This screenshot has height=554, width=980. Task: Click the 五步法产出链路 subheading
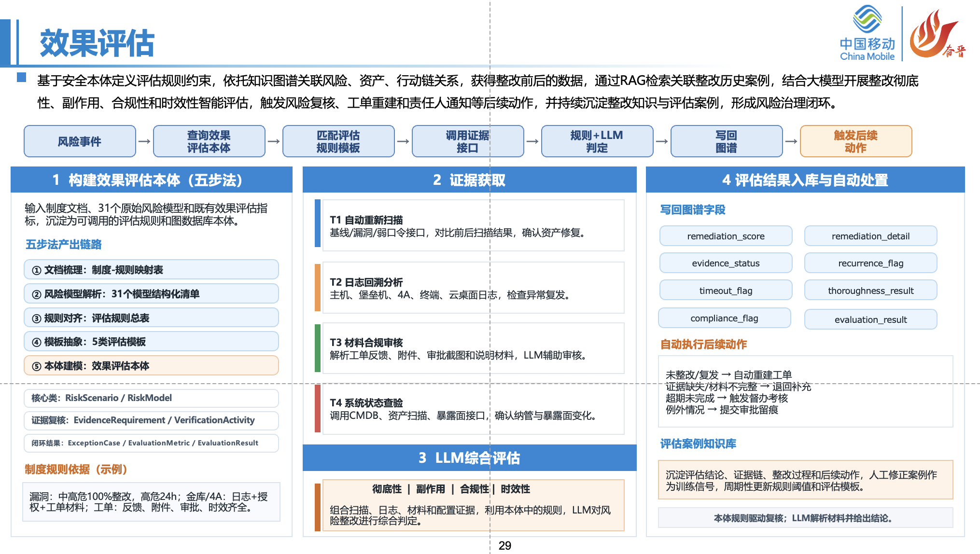[64, 245]
